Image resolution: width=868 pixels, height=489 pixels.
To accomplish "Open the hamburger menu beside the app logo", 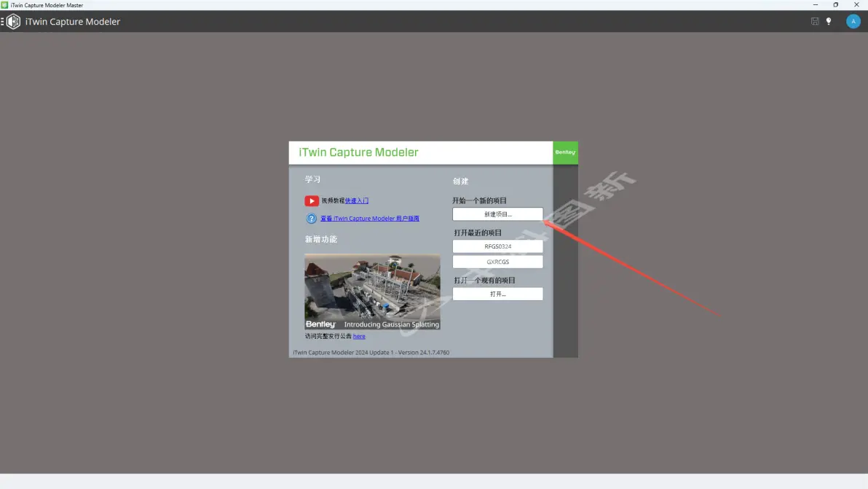I will coord(2,22).
